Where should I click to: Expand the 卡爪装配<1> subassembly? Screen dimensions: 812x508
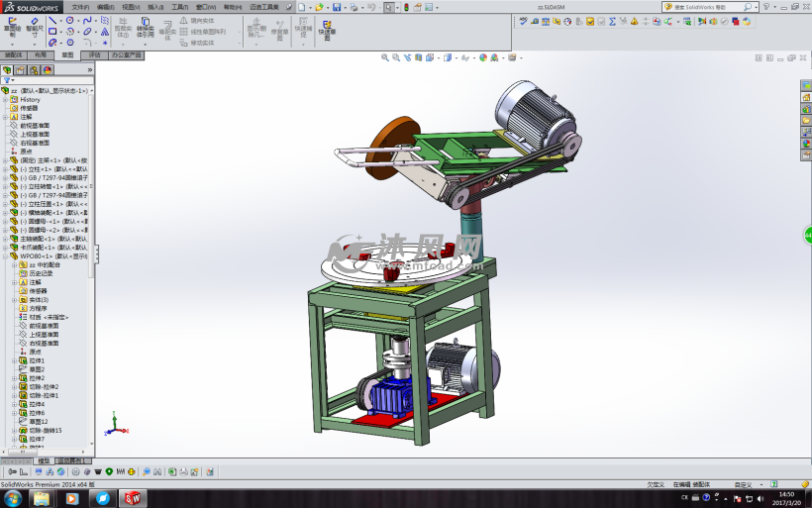tap(5, 248)
